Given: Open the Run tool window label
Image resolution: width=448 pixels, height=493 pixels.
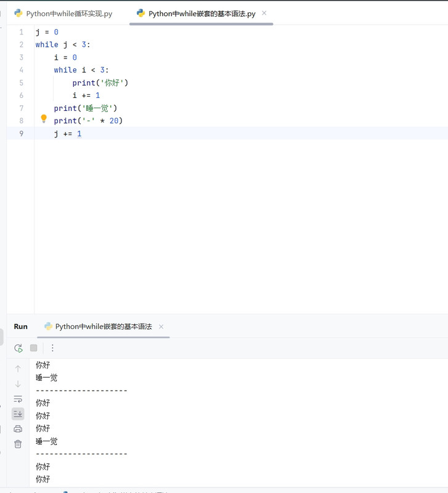Looking at the screenshot, I should pyautogui.click(x=21, y=327).
